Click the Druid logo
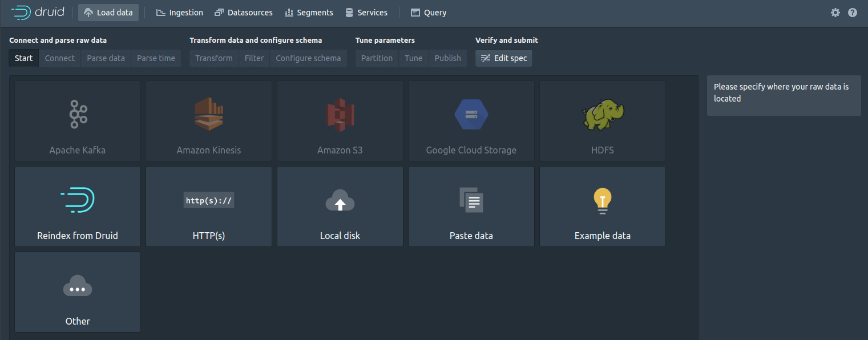Screen dimensions: 868x340 coord(38,11)
